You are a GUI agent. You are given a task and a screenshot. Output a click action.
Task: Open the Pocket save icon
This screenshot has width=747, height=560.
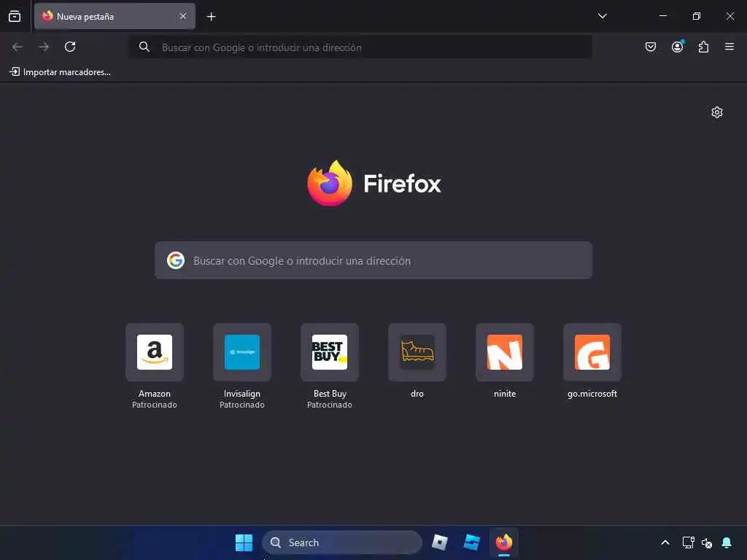point(650,47)
